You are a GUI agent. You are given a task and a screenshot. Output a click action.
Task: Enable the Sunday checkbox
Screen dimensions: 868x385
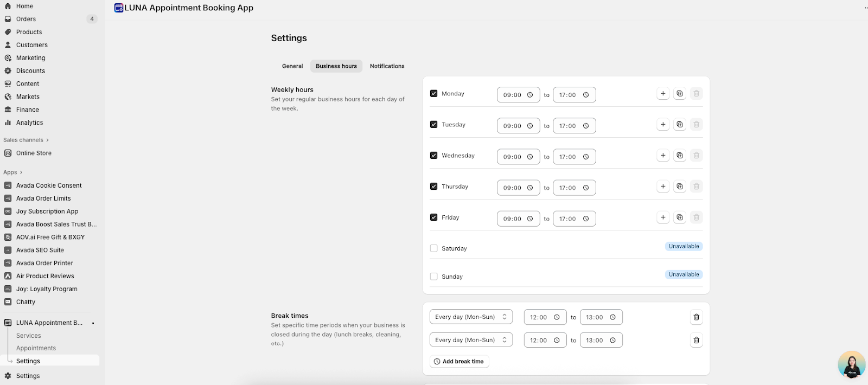[434, 277]
